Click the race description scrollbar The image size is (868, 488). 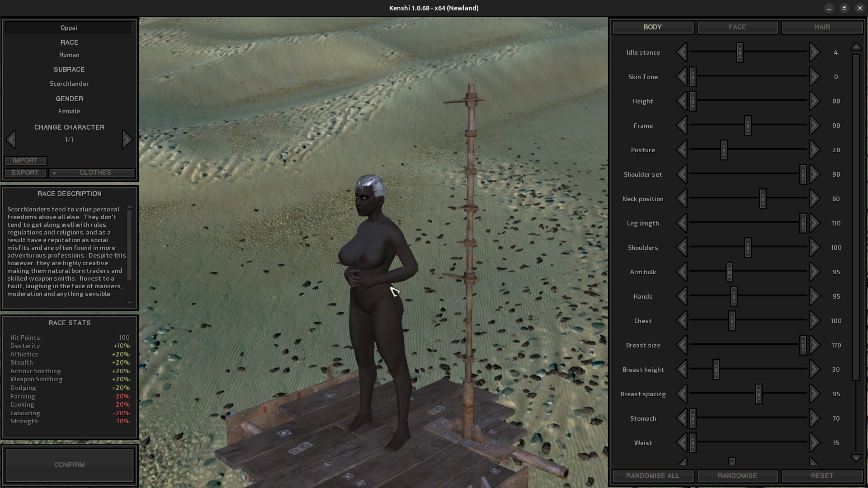[x=129, y=245]
